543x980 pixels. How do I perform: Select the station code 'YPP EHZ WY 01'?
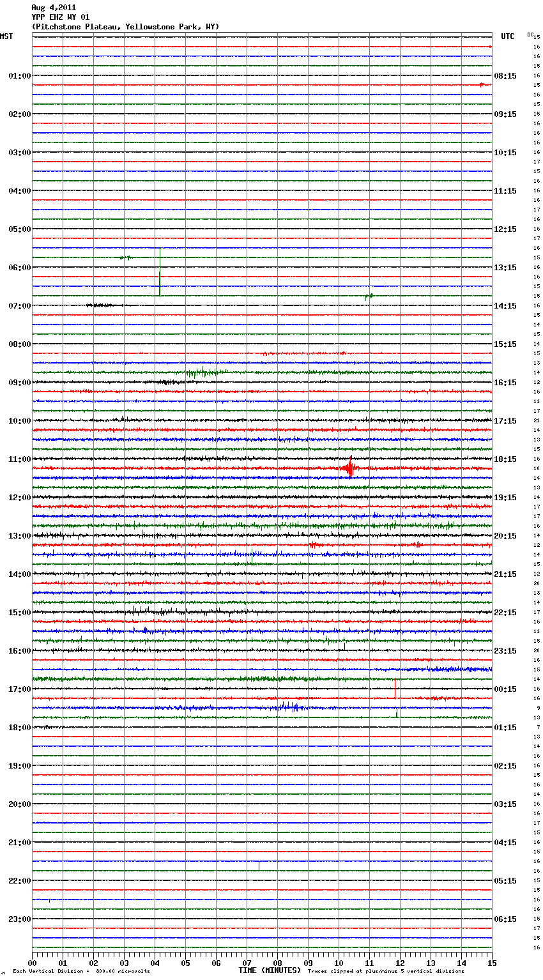click(61, 17)
